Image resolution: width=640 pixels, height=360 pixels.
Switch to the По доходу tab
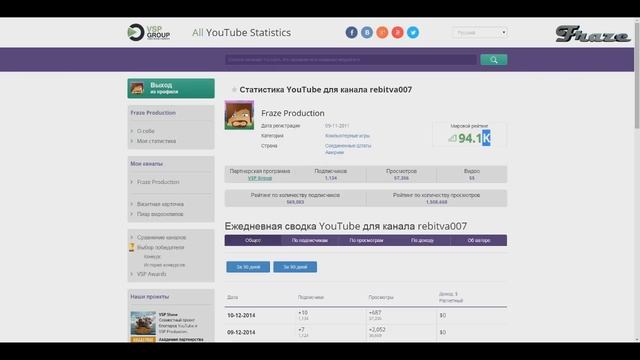(422, 240)
